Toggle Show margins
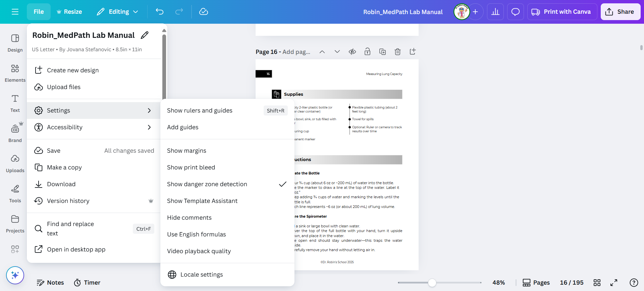The image size is (644, 291). tap(227, 151)
